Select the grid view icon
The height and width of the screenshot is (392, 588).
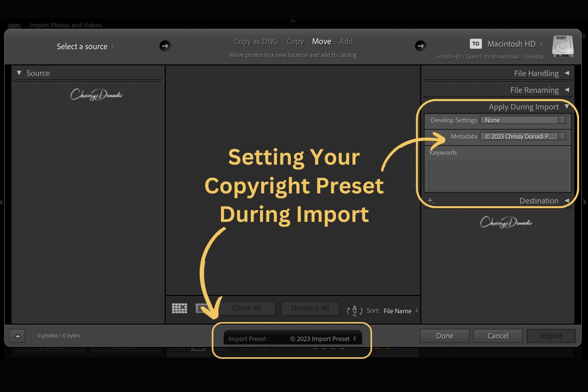coord(179,308)
